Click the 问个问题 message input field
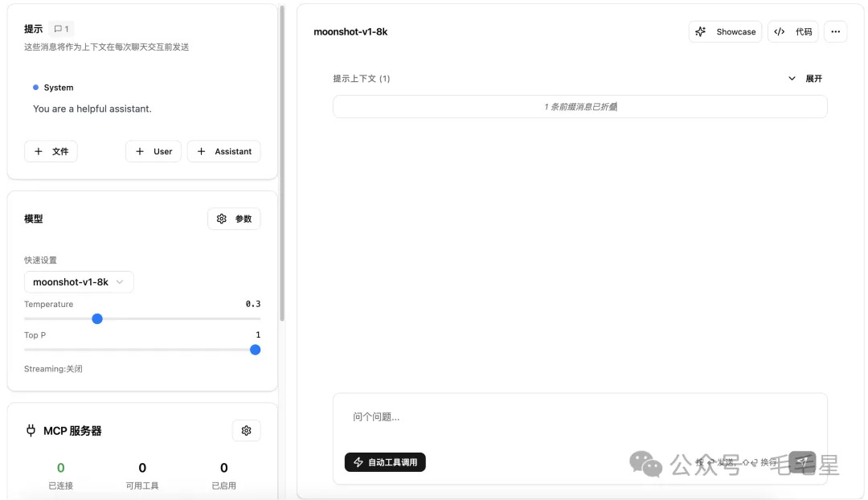This screenshot has width=868, height=500. [x=579, y=416]
